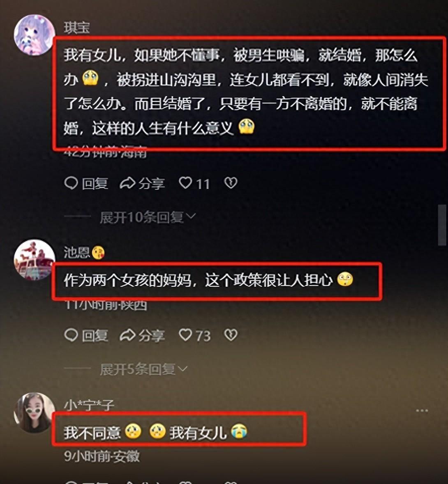This screenshot has width=448, height=484.
Task: Like 琪宝's comment showing 11 hearts
Action: [x=194, y=183]
